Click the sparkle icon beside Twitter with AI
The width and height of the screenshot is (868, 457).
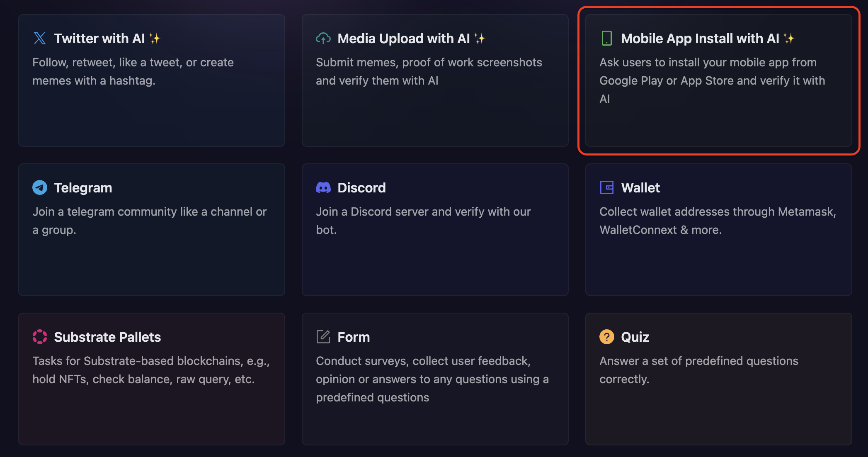(x=155, y=39)
